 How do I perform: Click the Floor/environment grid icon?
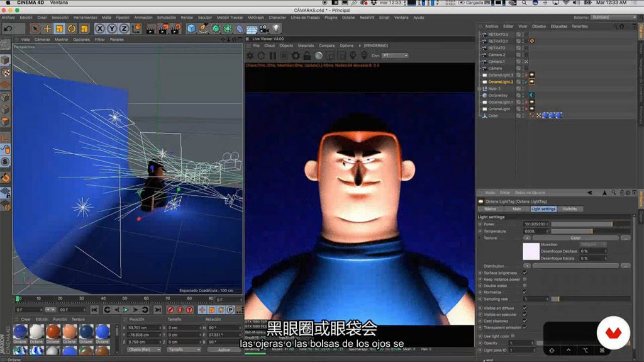click(252, 29)
